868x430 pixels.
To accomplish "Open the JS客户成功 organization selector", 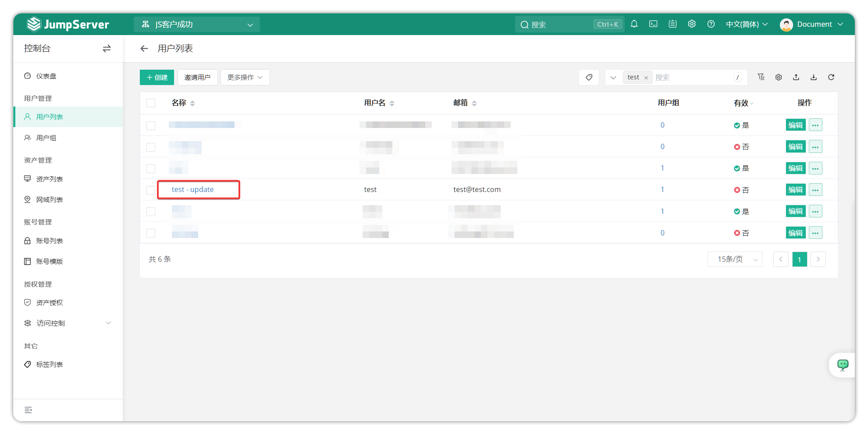I will 197,25.
